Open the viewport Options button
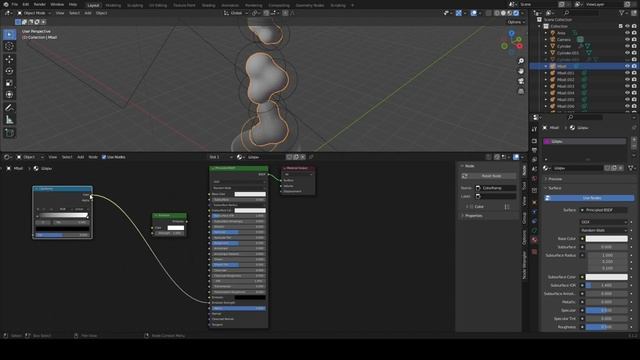Image resolution: width=640 pixels, height=360 pixels. 516,22
